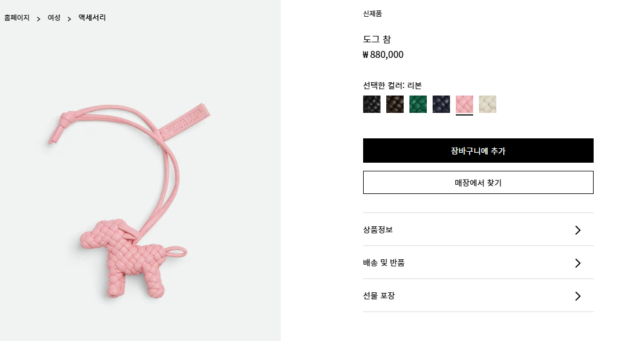This screenshot has width=644, height=341.
Task: Select the navy color swatch
Action: click(x=441, y=104)
